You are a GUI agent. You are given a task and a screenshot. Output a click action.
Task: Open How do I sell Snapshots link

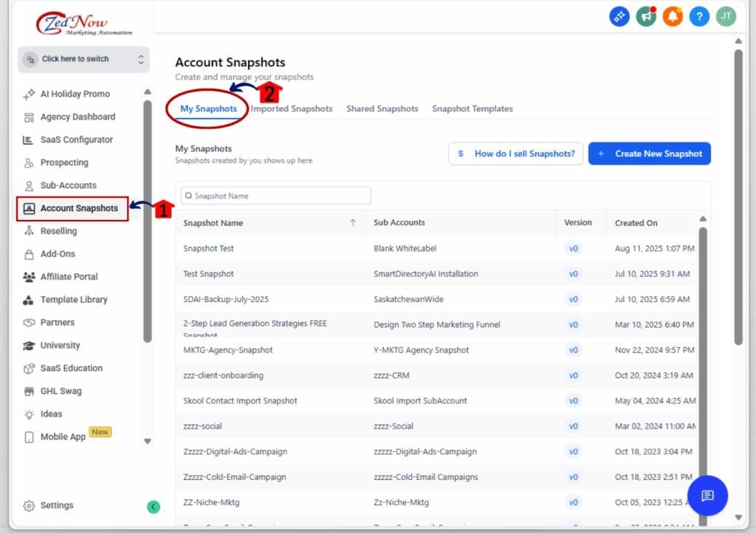pos(515,154)
